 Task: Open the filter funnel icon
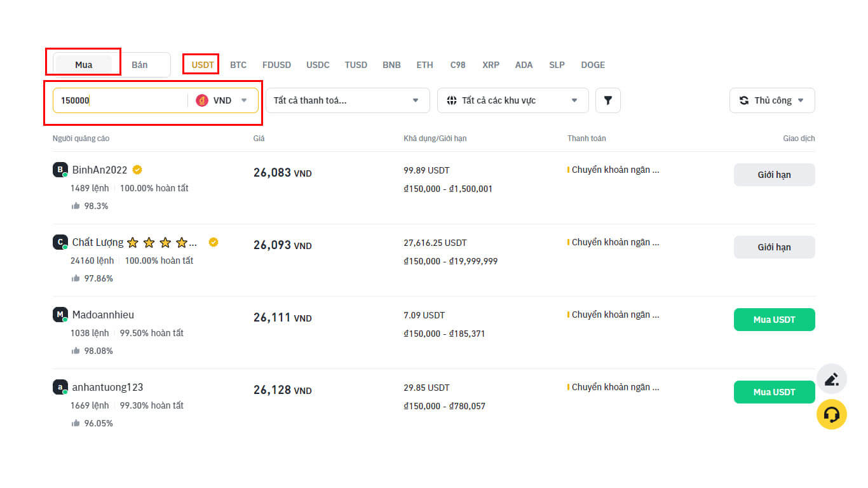(607, 100)
